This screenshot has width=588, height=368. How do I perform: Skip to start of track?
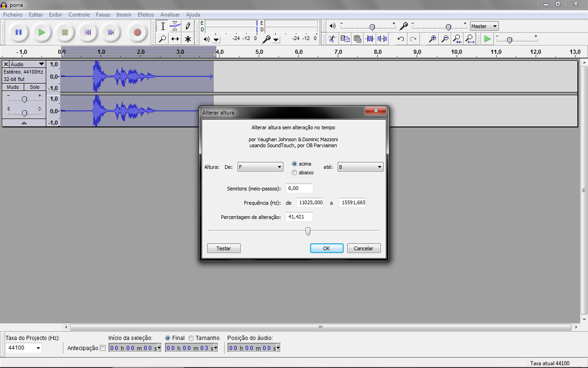(88, 32)
